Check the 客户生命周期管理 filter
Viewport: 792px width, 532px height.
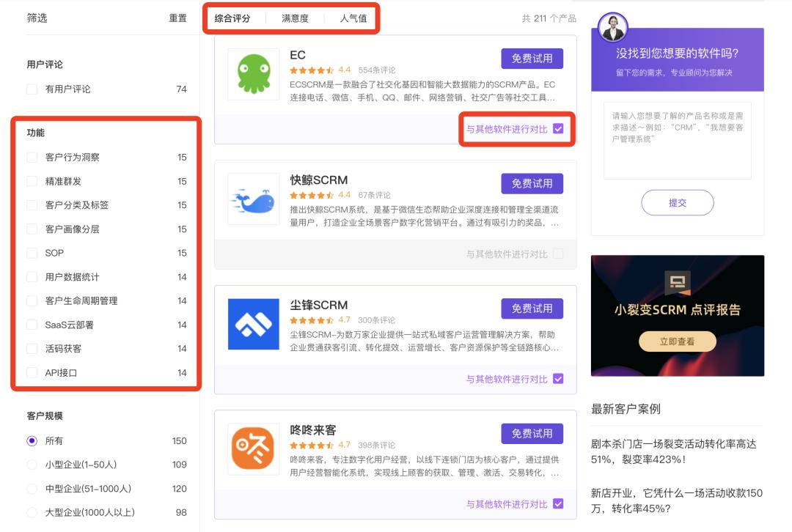(x=32, y=301)
